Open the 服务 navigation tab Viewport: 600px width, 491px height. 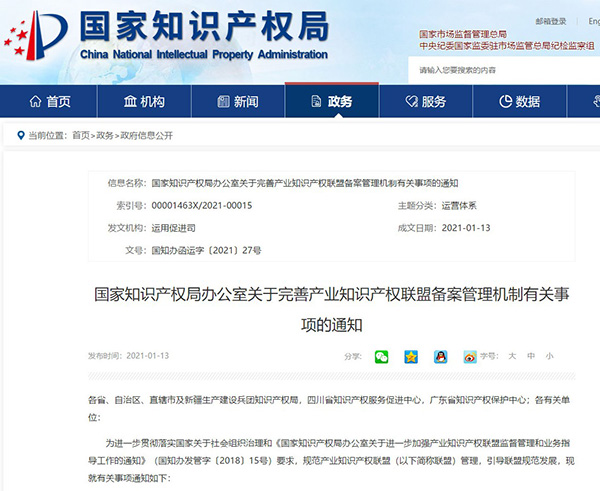[424, 102]
